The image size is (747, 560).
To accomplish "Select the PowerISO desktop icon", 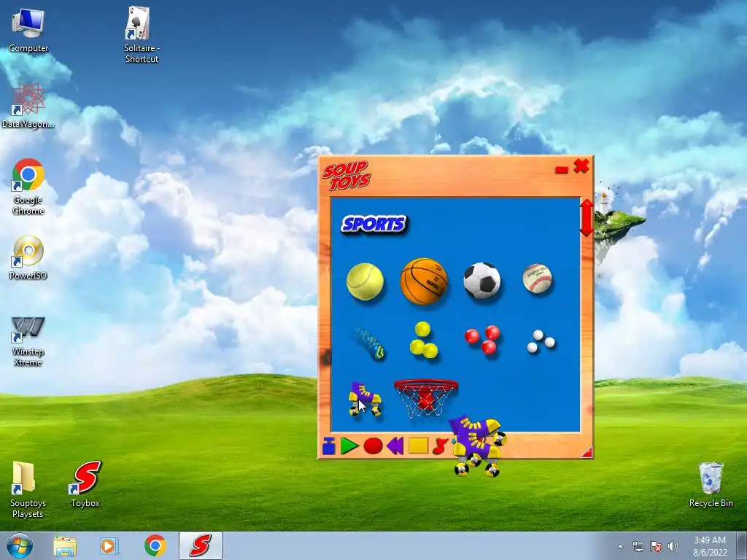I will point(28,257).
